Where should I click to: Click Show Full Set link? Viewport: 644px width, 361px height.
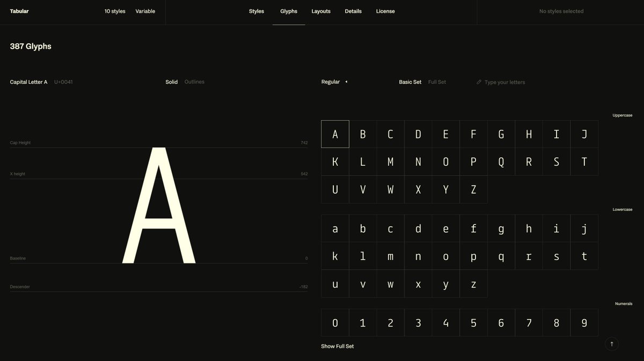click(x=338, y=347)
